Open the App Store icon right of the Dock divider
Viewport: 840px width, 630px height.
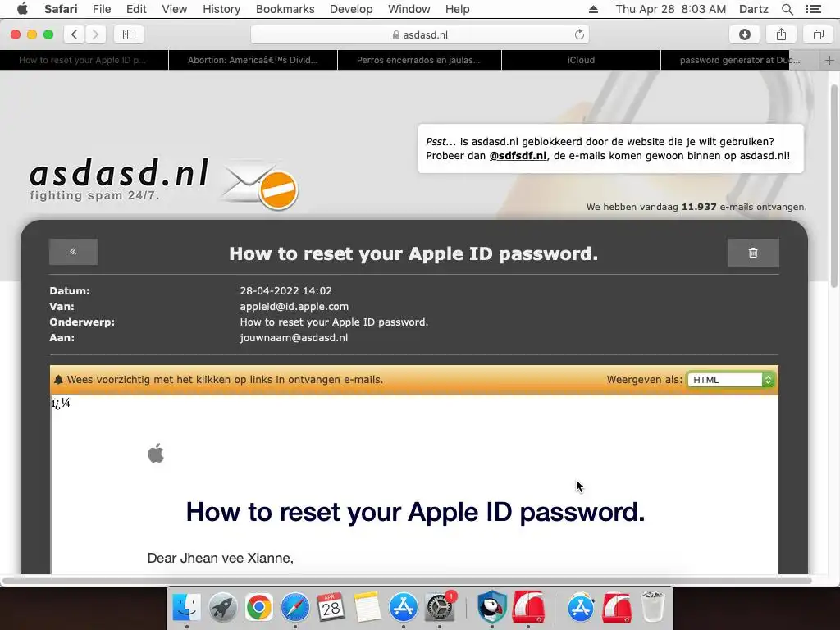[x=581, y=607]
